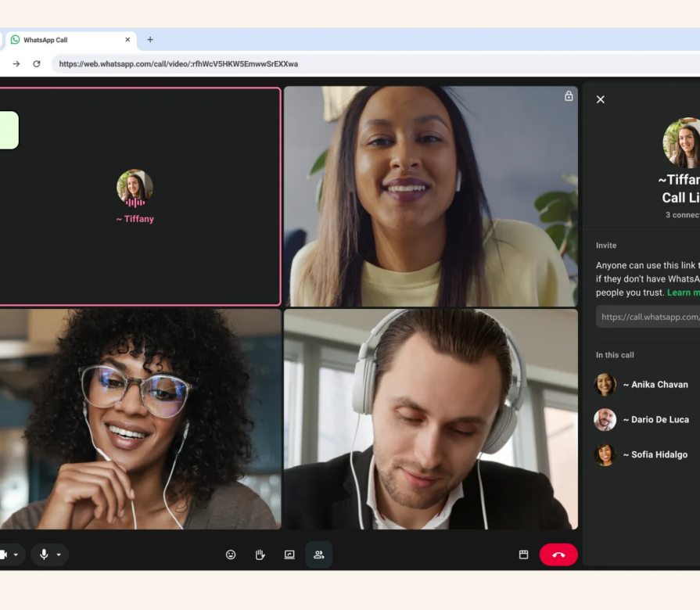Click Dario De Luca's avatar

605,419
